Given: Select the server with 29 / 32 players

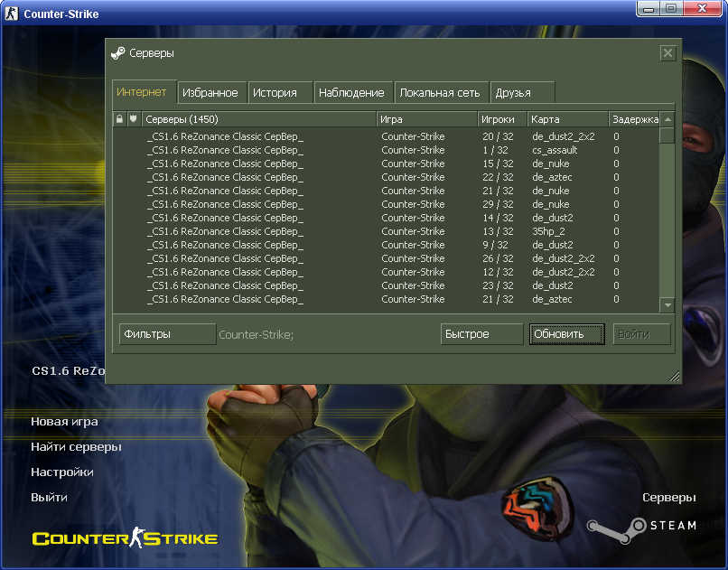Looking at the screenshot, I should (386, 204).
